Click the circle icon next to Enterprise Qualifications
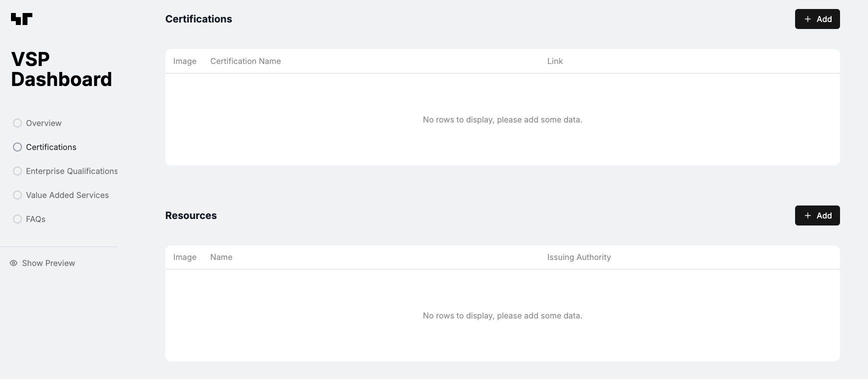This screenshot has width=868, height=379. pos(17,171)
